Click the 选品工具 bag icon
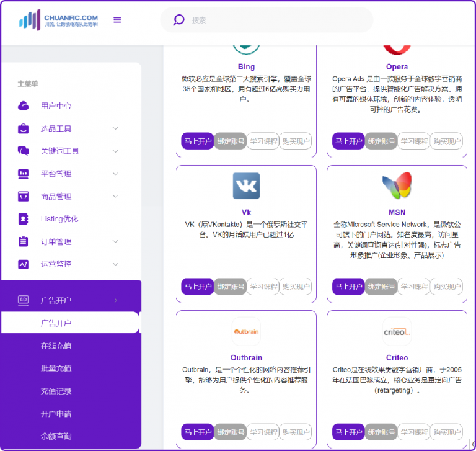The height and width of the screenshot is (451, 476). tap(24, 128)
